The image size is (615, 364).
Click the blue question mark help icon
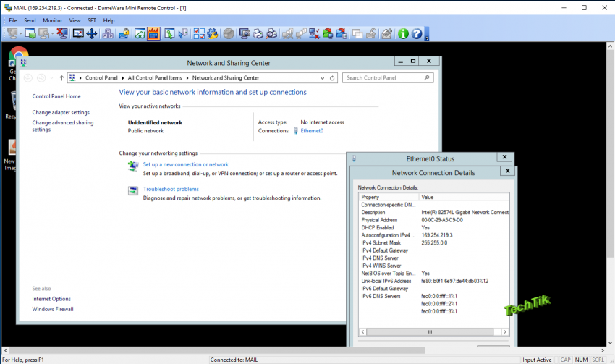pos(417,34)
